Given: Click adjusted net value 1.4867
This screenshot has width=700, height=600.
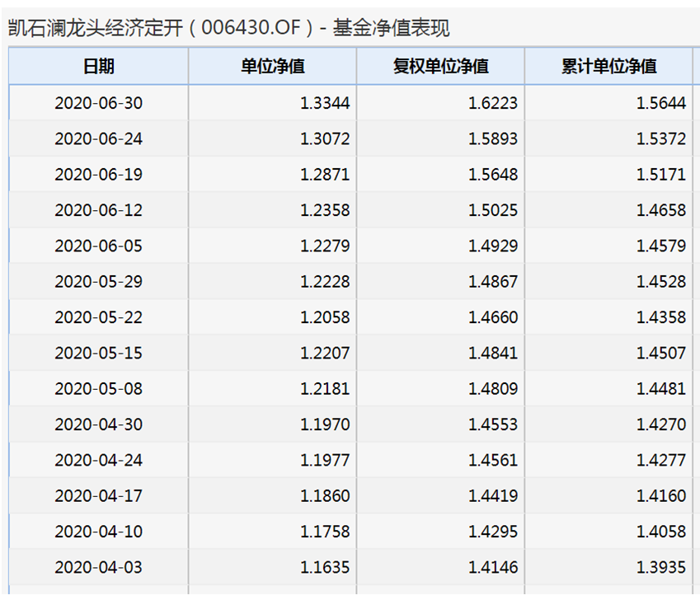Looking at the screenshot, I should [493, 282].
